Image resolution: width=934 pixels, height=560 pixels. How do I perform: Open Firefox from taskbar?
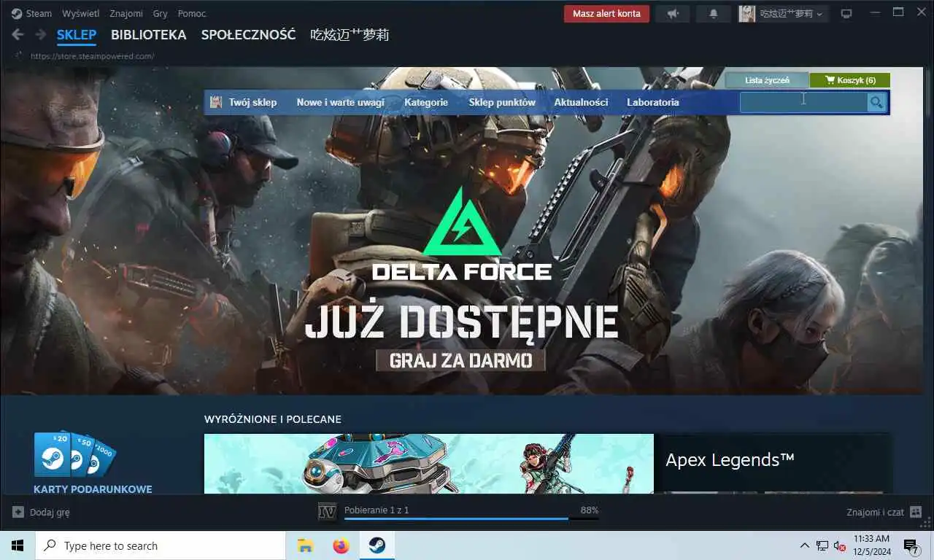tap(341, 545)
